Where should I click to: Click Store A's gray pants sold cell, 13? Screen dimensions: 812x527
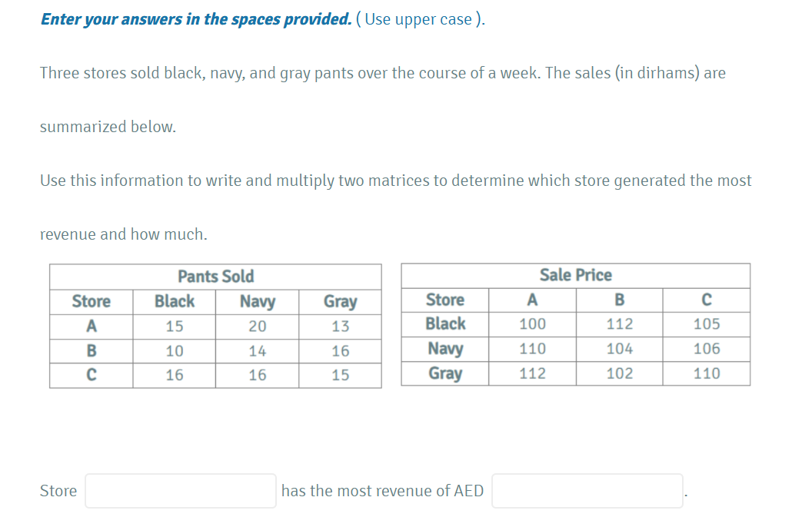[x=340, y=326]
